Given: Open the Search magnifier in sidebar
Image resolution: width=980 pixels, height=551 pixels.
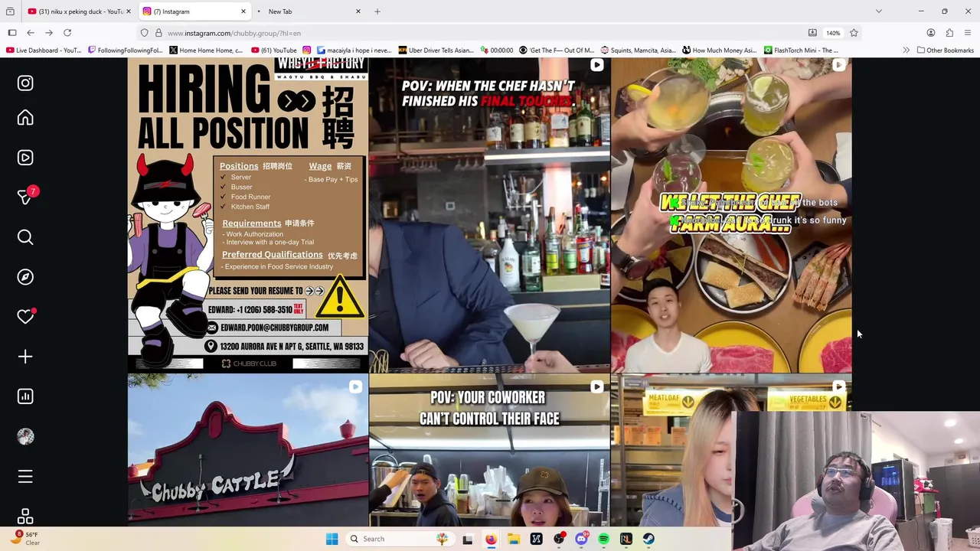Looking at the screenshot, I should pos(25,237).
